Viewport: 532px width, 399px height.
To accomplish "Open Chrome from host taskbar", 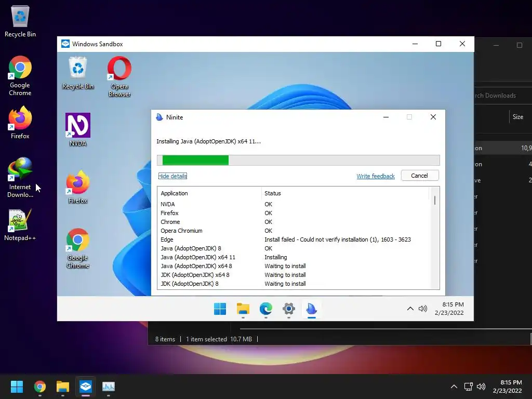I will click(x=39, y=387).
